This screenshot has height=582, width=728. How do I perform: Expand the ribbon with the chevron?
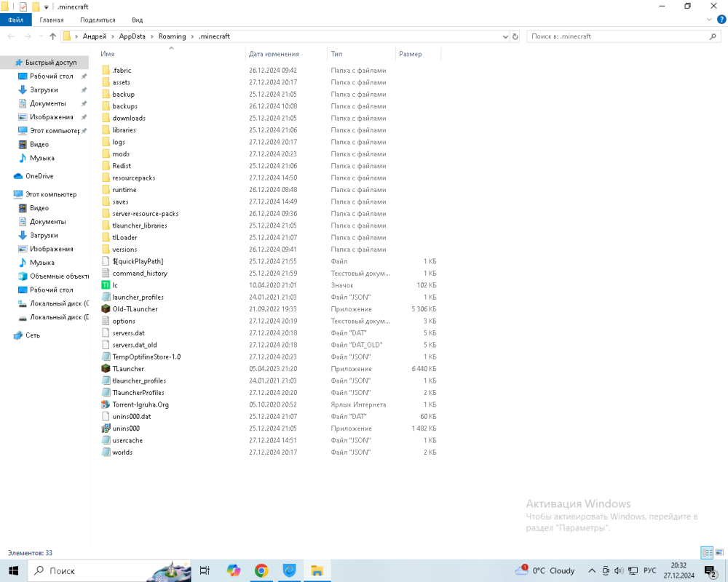coord(709,20)
